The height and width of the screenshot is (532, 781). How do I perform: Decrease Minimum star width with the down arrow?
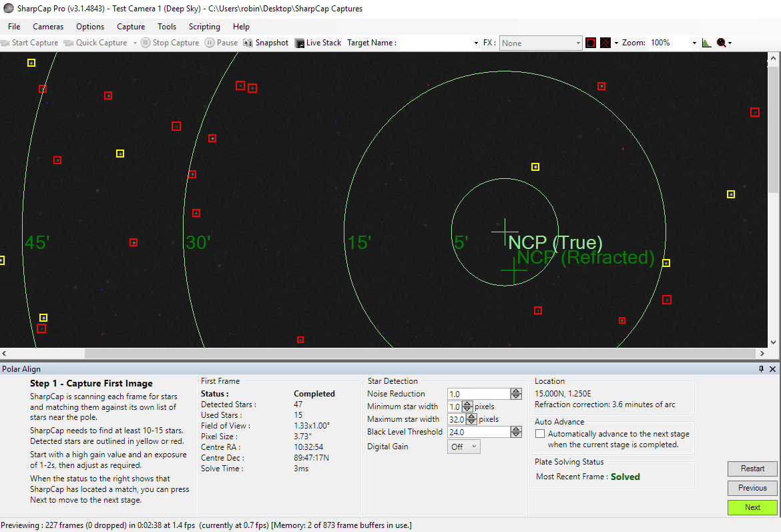pyautogui.click(x=467, y=409)
